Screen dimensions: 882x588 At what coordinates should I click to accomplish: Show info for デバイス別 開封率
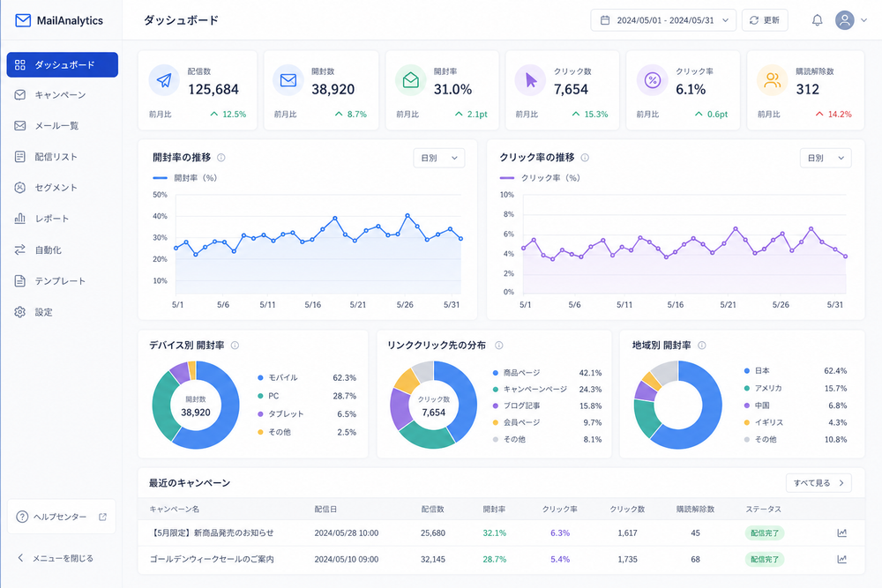(235, 346)
